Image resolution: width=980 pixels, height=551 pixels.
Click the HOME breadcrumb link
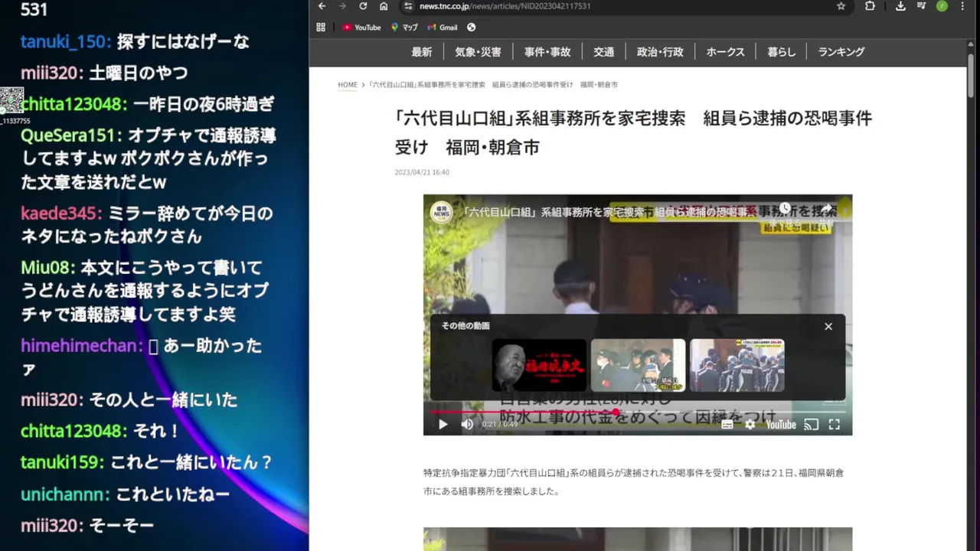click(348, 85)
